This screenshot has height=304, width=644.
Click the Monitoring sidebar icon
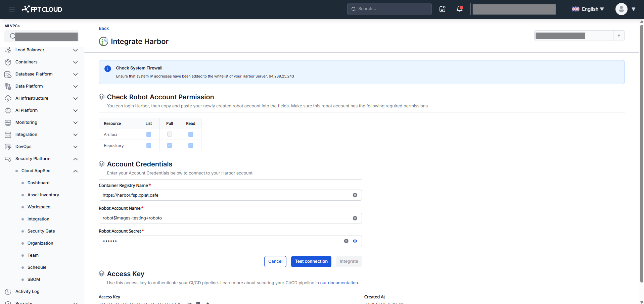(x=8, y=122)
